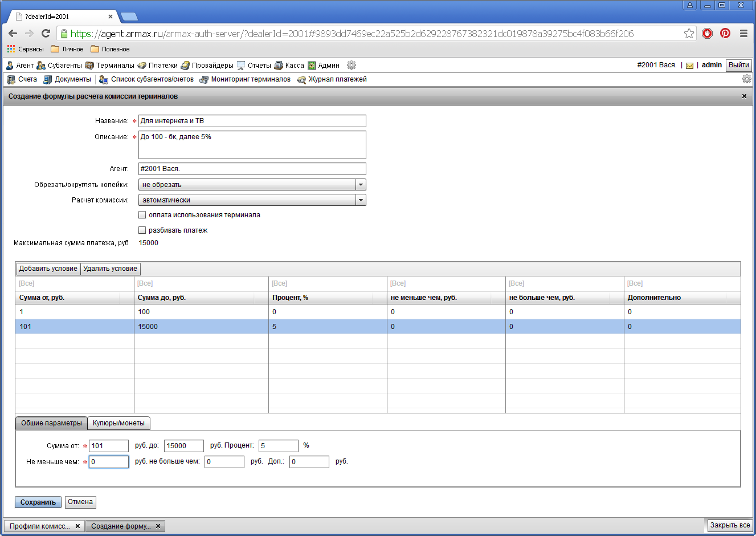Open Мониторинг терминалов
Viewport: 756px width, 536px height.
(245, 79)
